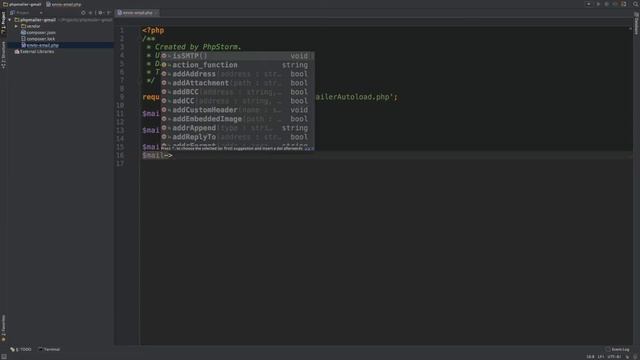Viewport: 640px width, 360px height.
Task: Select the addCC completion entry
Action: point(237,101)
